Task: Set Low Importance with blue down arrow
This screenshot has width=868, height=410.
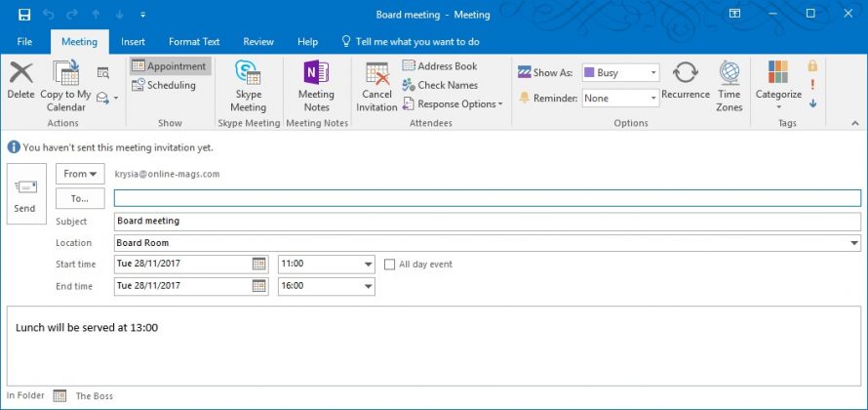Action: pyautogui.click(x=812, y=103)
